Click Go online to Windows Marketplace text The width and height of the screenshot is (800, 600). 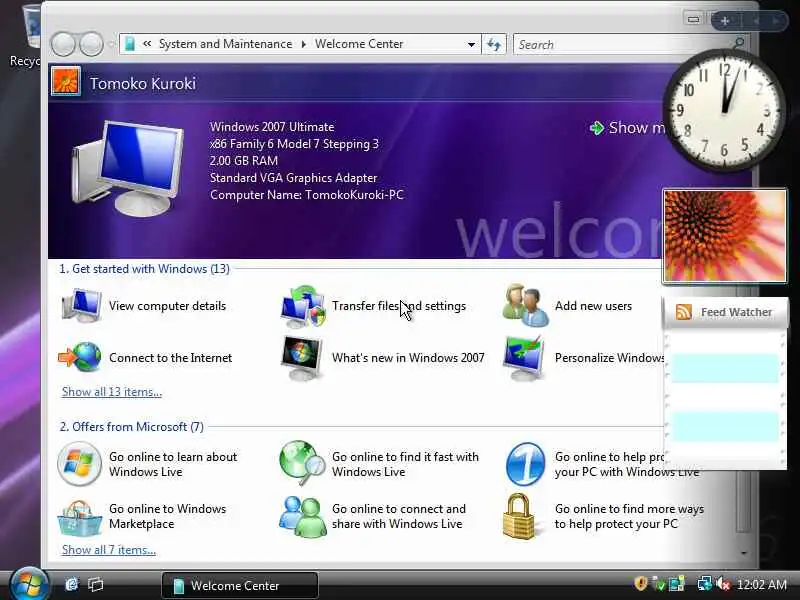167,516
